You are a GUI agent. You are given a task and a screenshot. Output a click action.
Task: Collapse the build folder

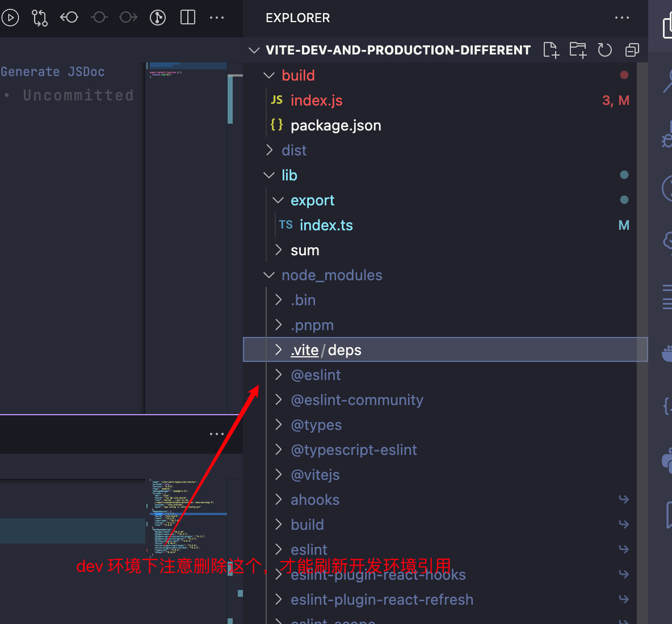coord(298,75)
